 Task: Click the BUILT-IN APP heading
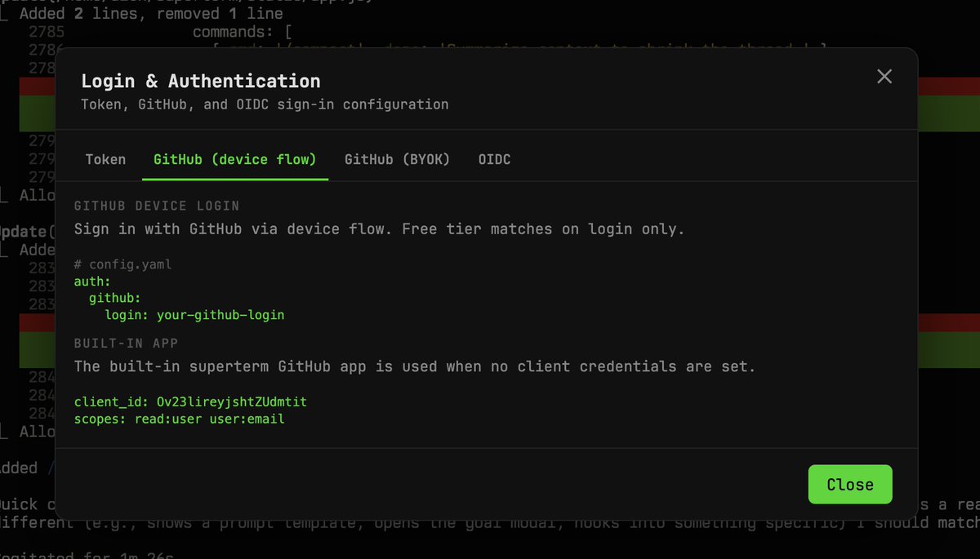[126, 343]
